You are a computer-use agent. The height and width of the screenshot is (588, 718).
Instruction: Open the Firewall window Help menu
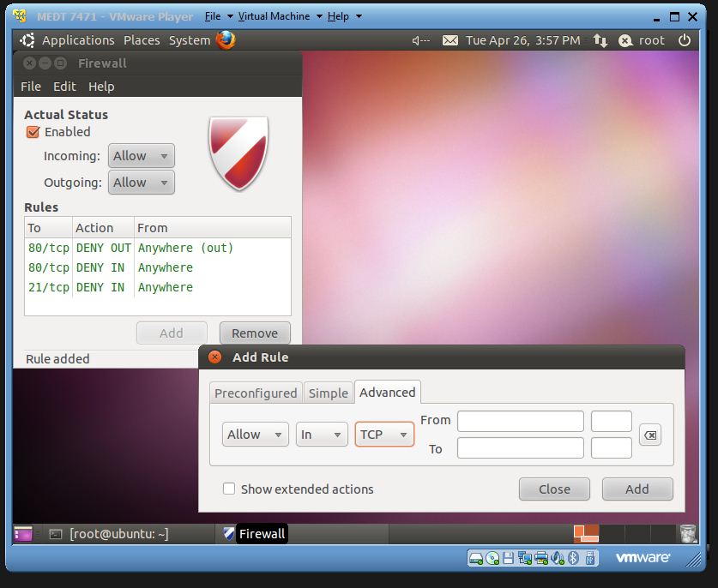101,87
